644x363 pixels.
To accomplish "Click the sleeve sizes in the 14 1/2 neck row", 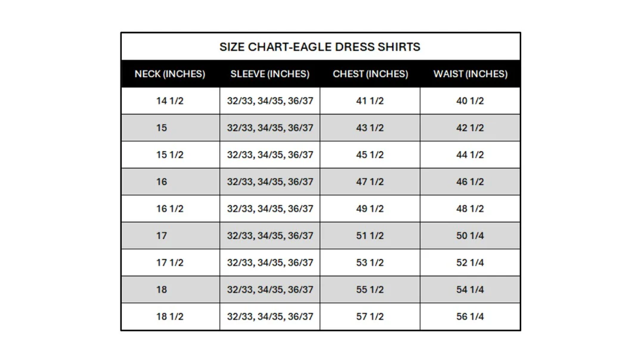I will click(270, 101).
